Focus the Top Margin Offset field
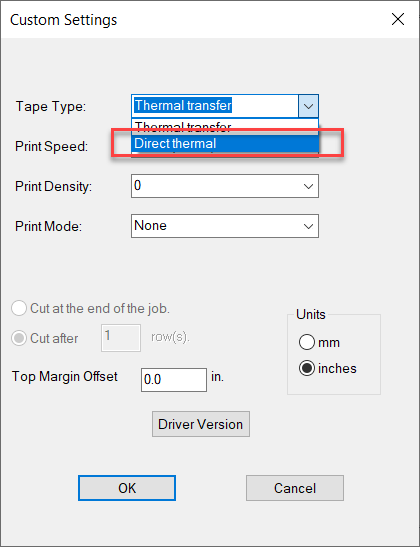 [x=174, y=380]
